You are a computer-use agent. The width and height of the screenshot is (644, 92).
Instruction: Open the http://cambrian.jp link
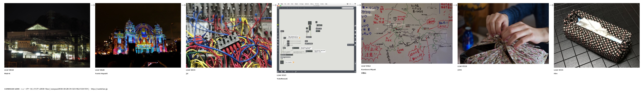point(99,89)
